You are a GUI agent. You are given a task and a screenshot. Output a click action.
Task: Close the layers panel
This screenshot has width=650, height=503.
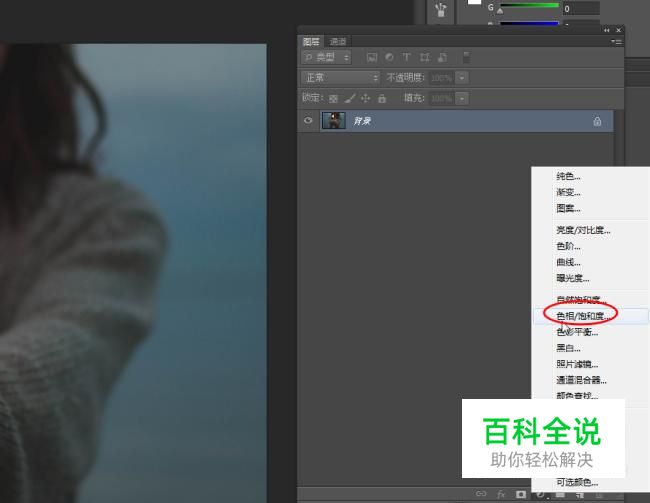(618, 30)
